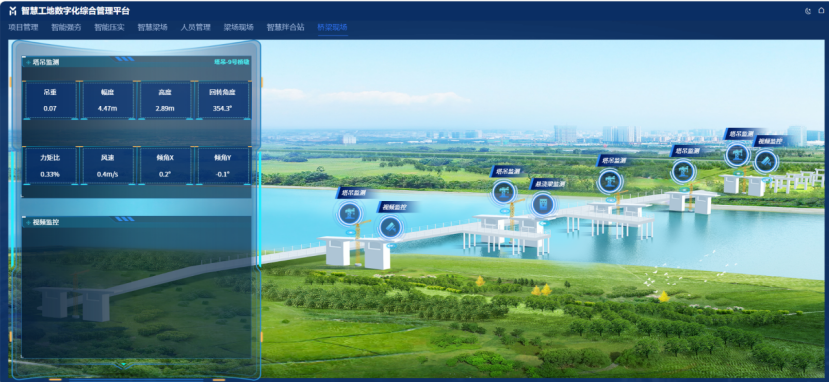Image resolution: width=829 pixels, height=383 pixels.
Task: Switch to the 梁场现场 tab
Action: click(238, 27)
